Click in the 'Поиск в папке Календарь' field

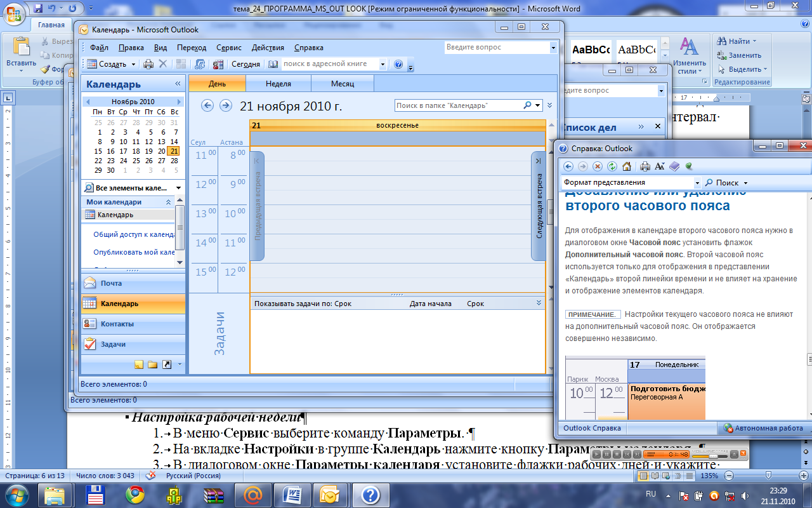pos(459,105)
